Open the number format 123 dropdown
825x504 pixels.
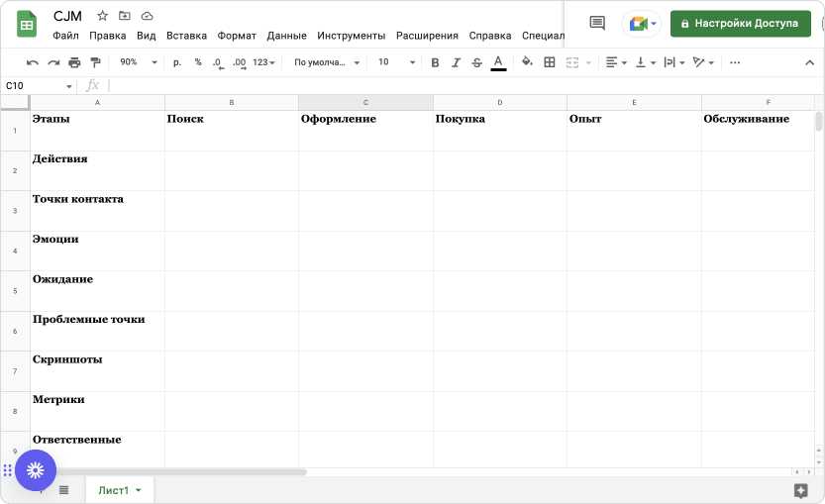(264, 62)
